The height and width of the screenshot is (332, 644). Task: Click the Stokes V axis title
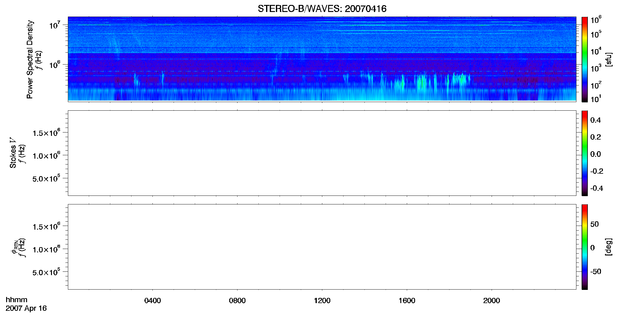point(13,153)
